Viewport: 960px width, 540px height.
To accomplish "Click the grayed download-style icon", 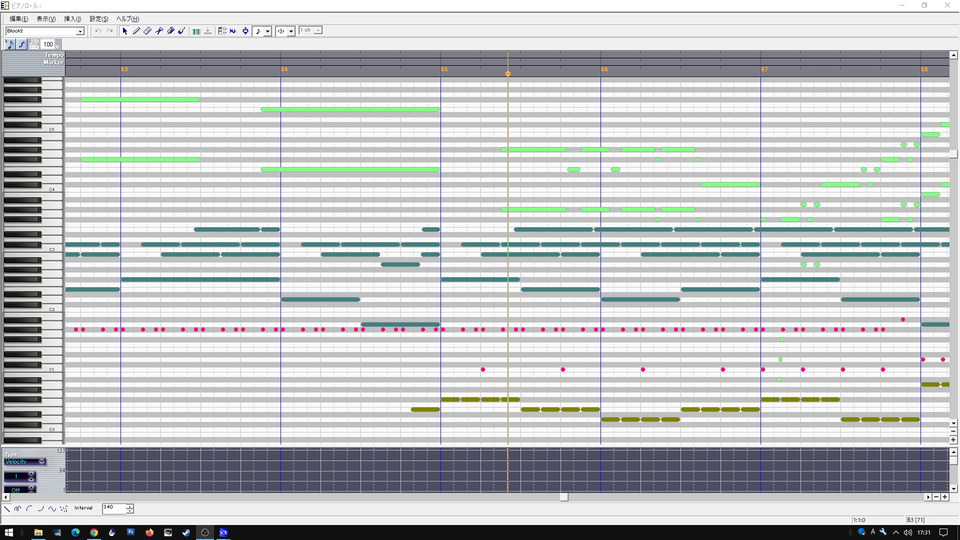I will pos(208,31).
